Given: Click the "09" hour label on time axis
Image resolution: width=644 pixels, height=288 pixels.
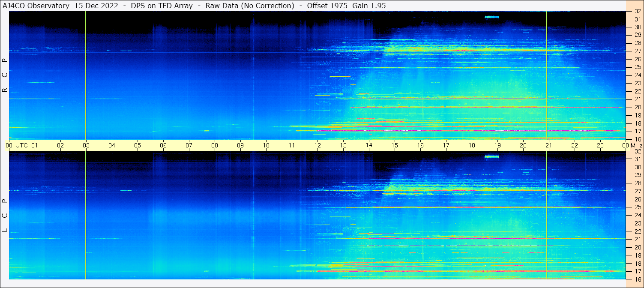Looking at the screenshot, I should [240, 145].
